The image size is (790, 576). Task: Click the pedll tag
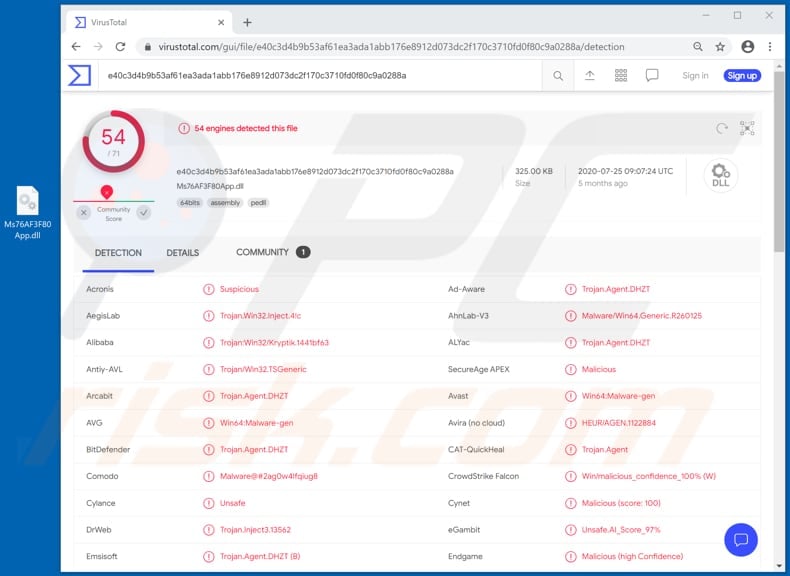tap(258, 203)
